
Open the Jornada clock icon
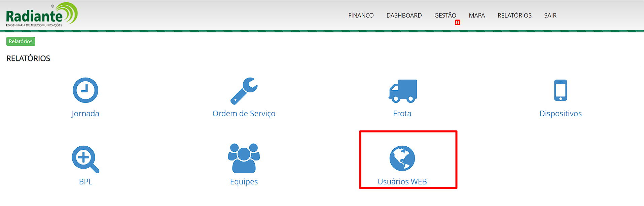pyautogui.click(x=85, y=90)
